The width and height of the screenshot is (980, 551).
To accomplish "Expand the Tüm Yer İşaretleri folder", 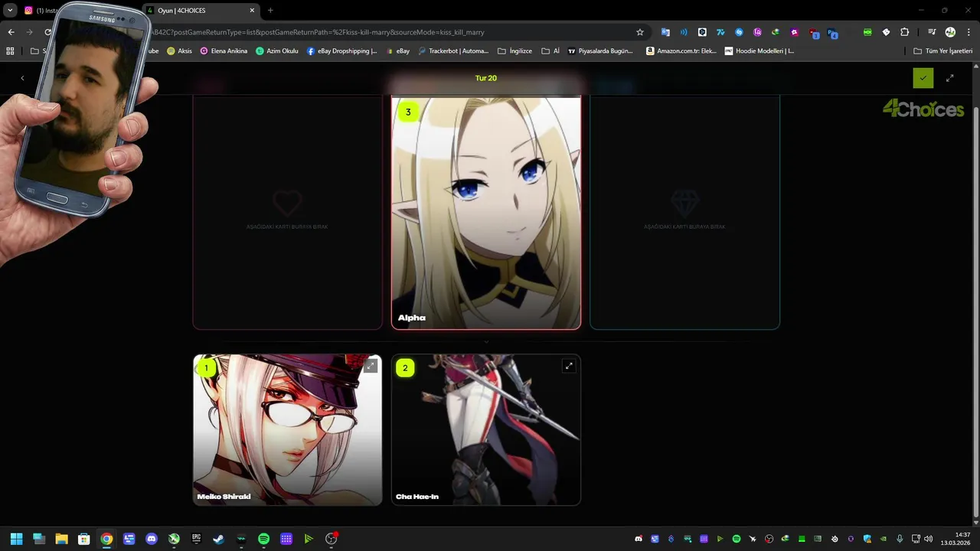I will pos(942,51).
